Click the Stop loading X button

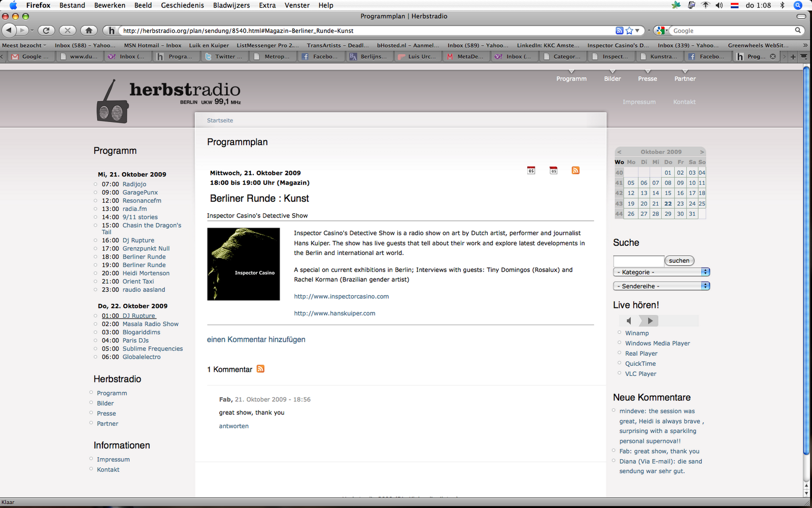(67, 30)
